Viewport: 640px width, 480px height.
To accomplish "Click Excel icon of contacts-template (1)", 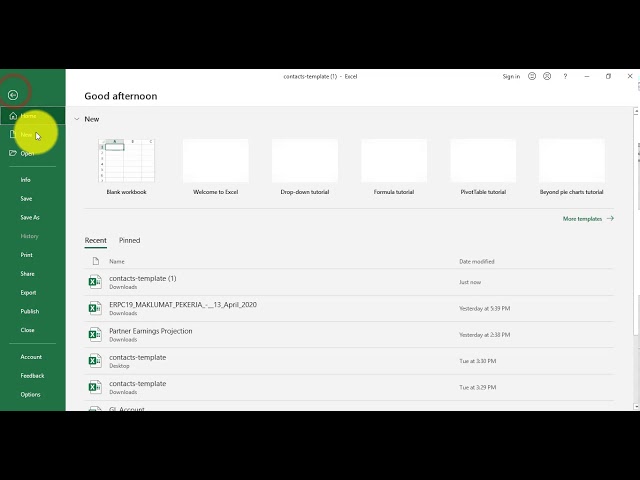I will tap(95, 282).
